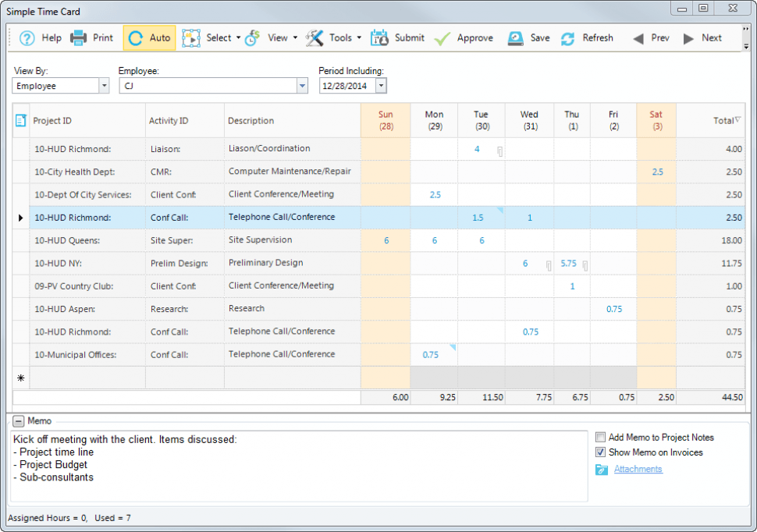This screenshot has width=757, height=532.
Task: Click the Print icon
Action: pyautogui.click(x=79, y=38)
